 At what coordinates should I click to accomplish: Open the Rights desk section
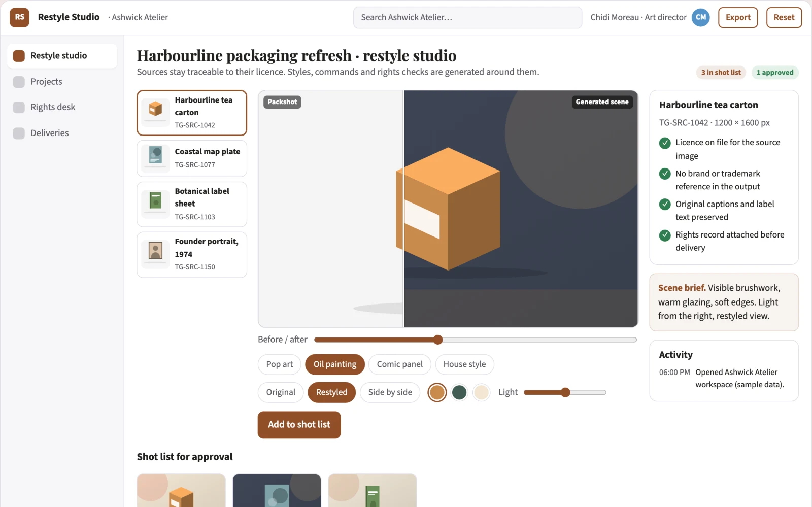point(62,107)
